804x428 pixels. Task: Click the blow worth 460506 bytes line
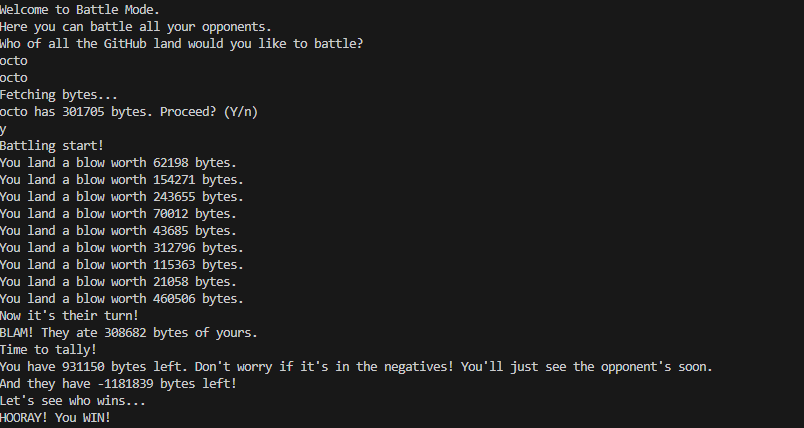point(122,298)
